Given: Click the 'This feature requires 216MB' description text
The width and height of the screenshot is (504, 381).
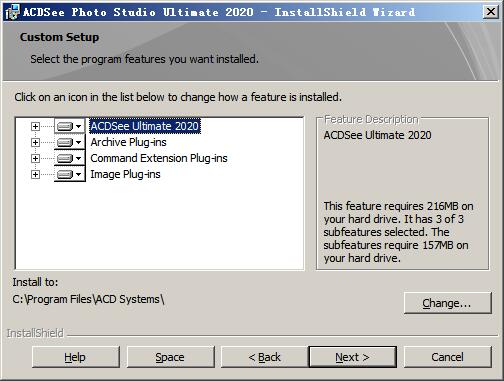Looking at the screenshot, I should tap(398, 232).
